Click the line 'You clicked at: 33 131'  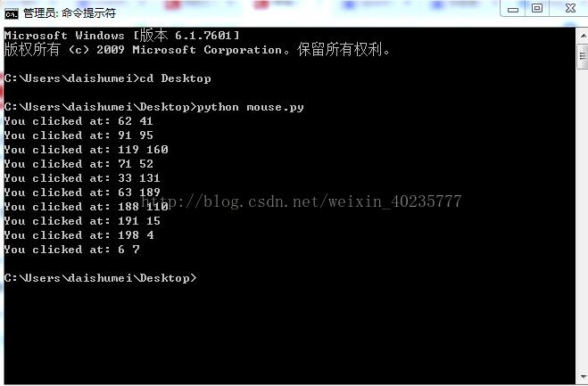[82, 178]
